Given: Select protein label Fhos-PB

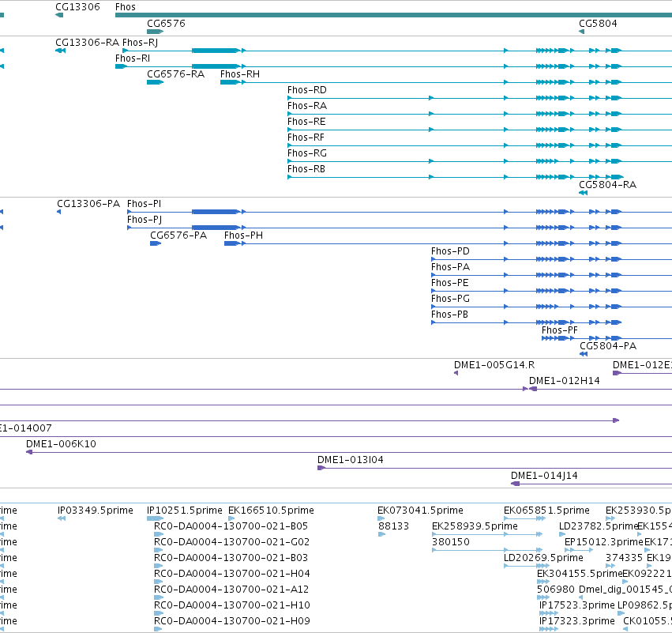Looking at the screenshot, I should pos(449,315).
